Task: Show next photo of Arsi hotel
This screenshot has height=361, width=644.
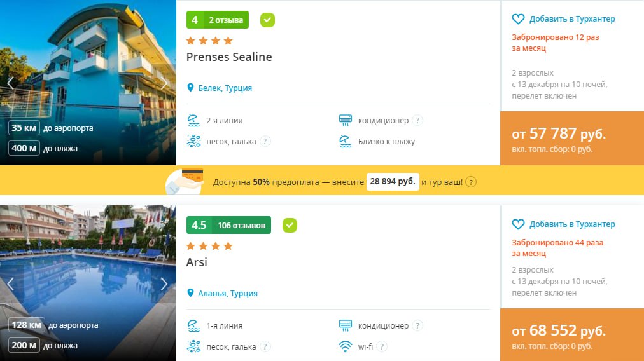Action: pos(164,283)
